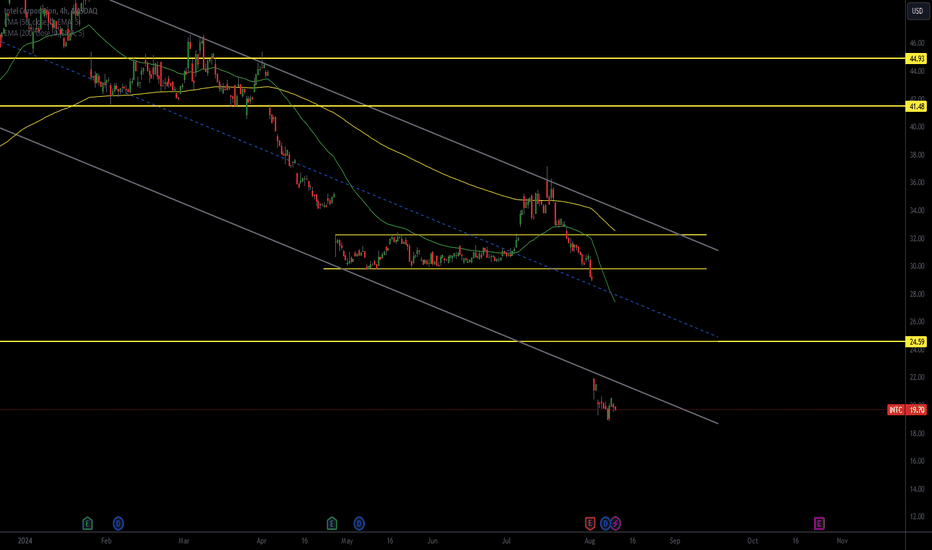Click the 32.00 price scale value
The width and height of the screenshot is (932, 550).
click(917, 238)
